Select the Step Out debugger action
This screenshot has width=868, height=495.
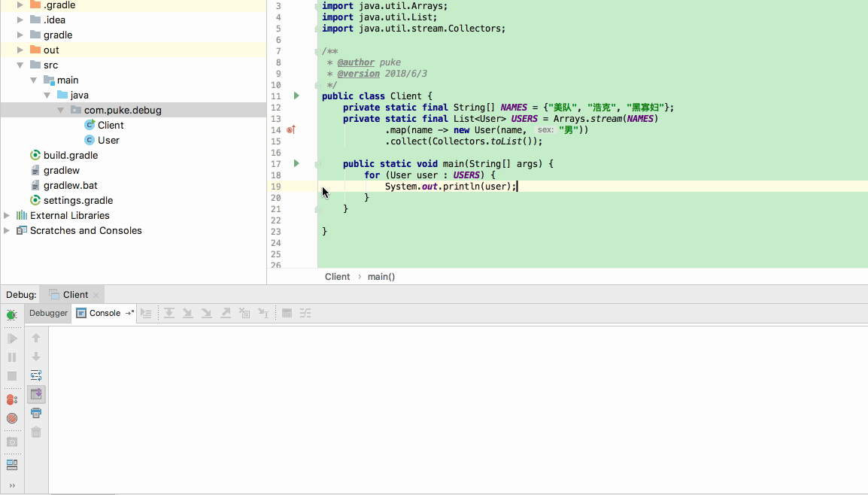pyautogui.click(x=226, y=313)
